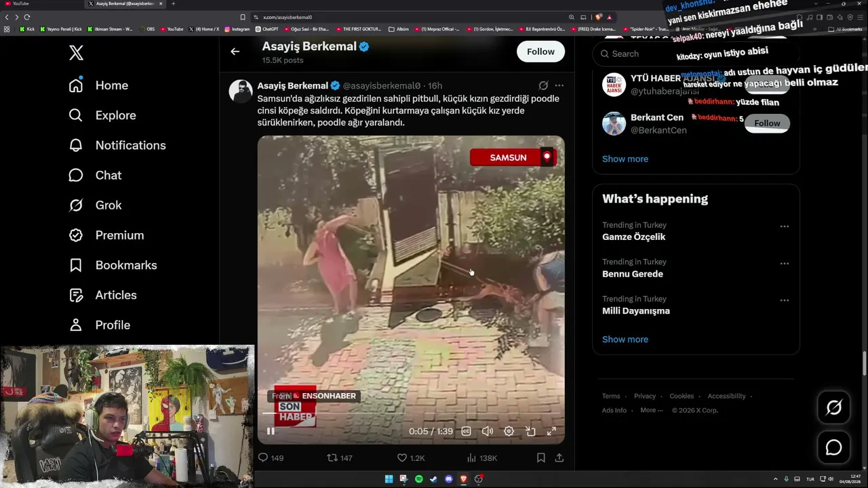The width and height of the screenshot is (868, 488).
Task: Click the X logo in the sidebar
Action: click(x=76, y=52)
